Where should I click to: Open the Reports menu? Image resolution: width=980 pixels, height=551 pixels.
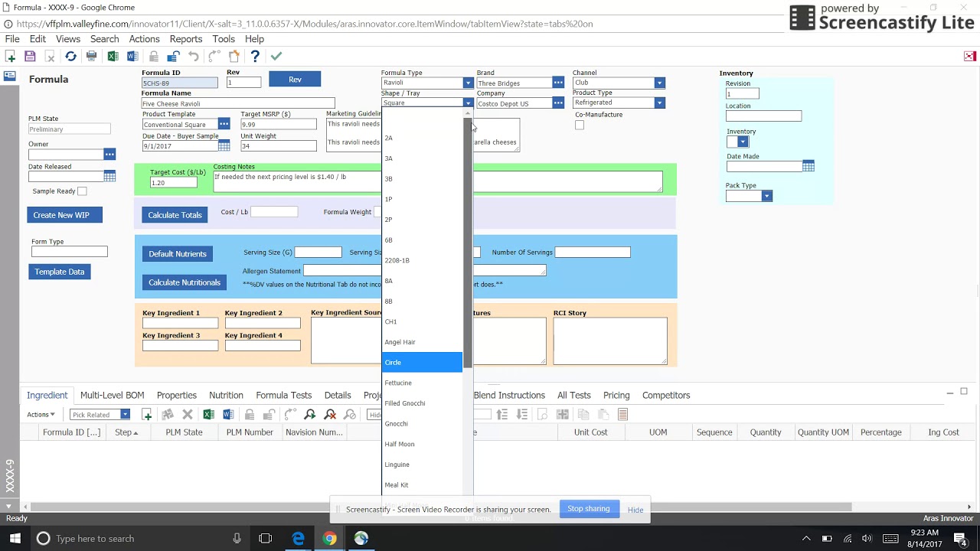(186, 39)
